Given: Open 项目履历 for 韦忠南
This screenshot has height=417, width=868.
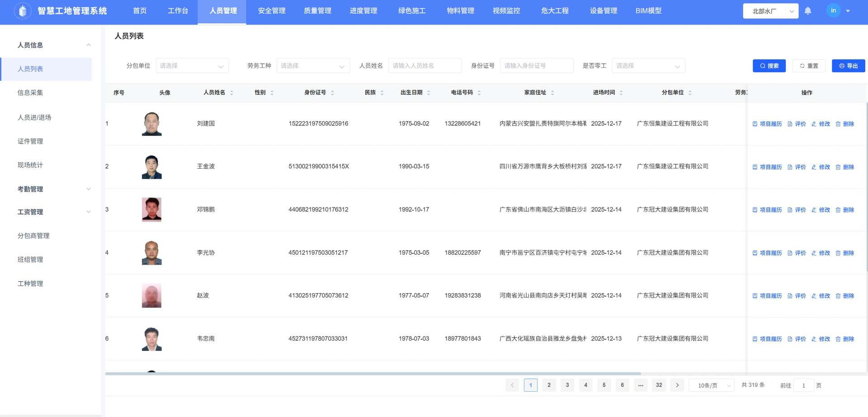Looking at the screenshot, I should tap(767, 339).
